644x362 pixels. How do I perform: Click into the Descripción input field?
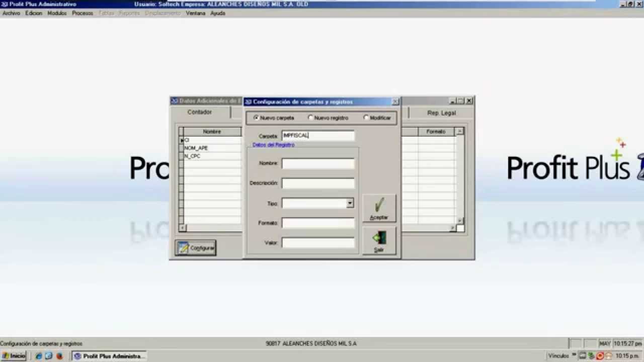pos(318,183)
